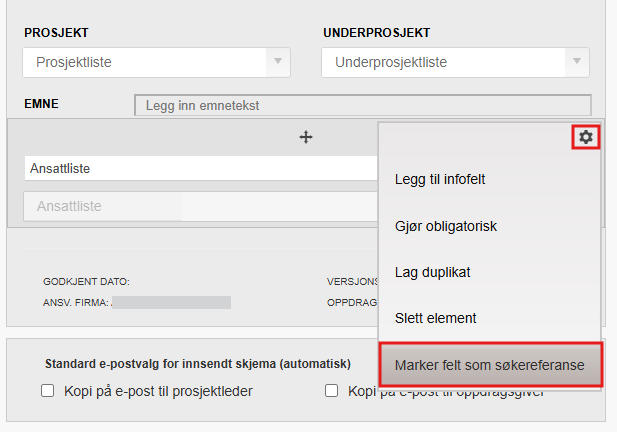Click the gear settings icon
Screen dimensions: 617x432
[x=586, y=136]
